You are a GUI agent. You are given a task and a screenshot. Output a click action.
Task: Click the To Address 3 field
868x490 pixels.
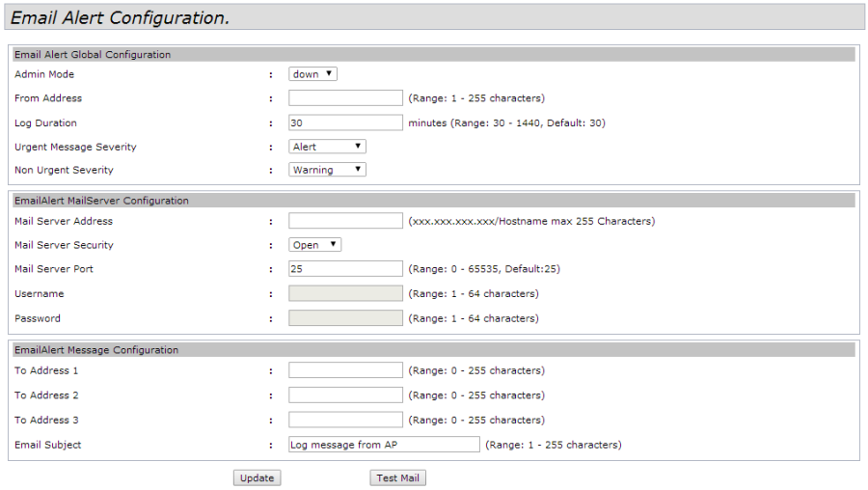(345, 420)
